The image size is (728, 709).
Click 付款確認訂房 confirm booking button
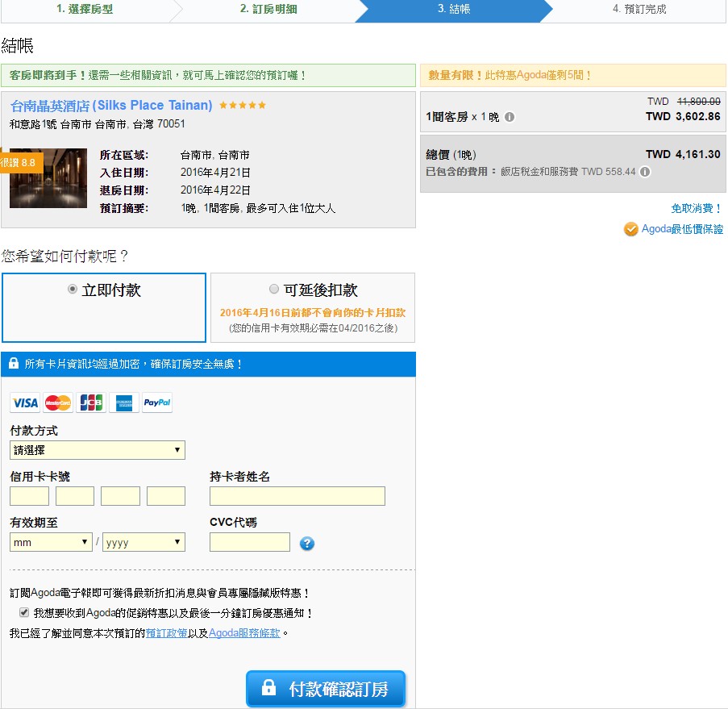pos(326,689)
